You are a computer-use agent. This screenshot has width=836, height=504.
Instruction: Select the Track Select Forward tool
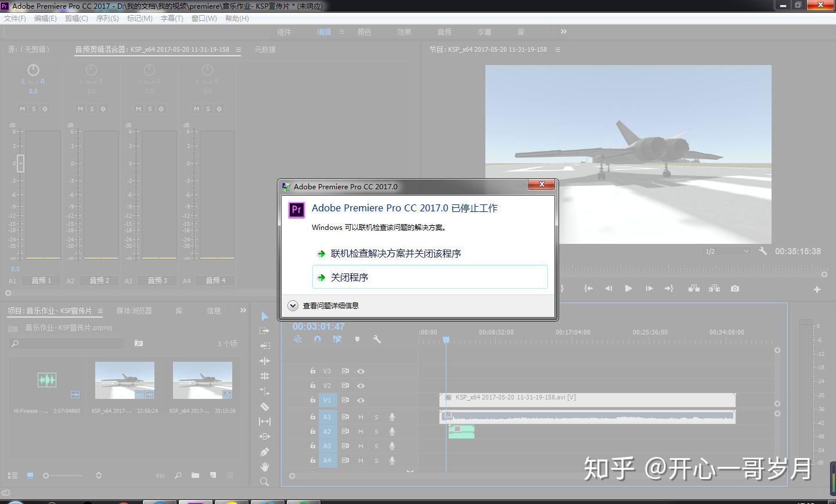click(265, 330)
